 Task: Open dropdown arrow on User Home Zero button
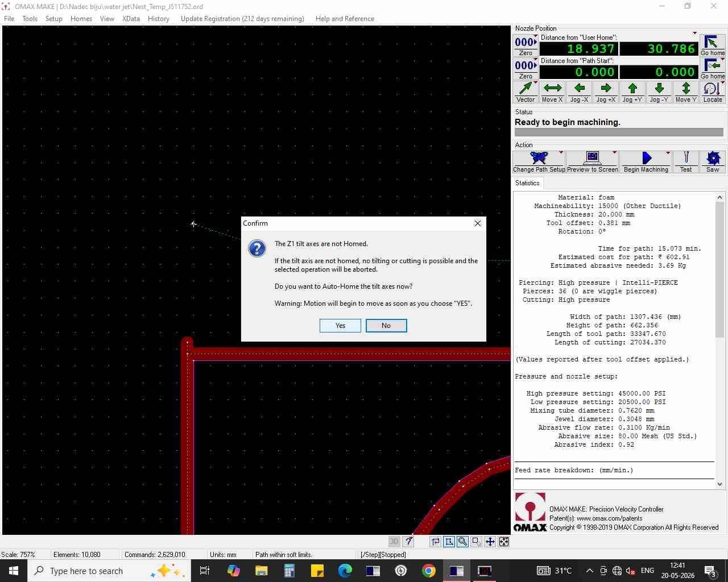click(535, 36)
